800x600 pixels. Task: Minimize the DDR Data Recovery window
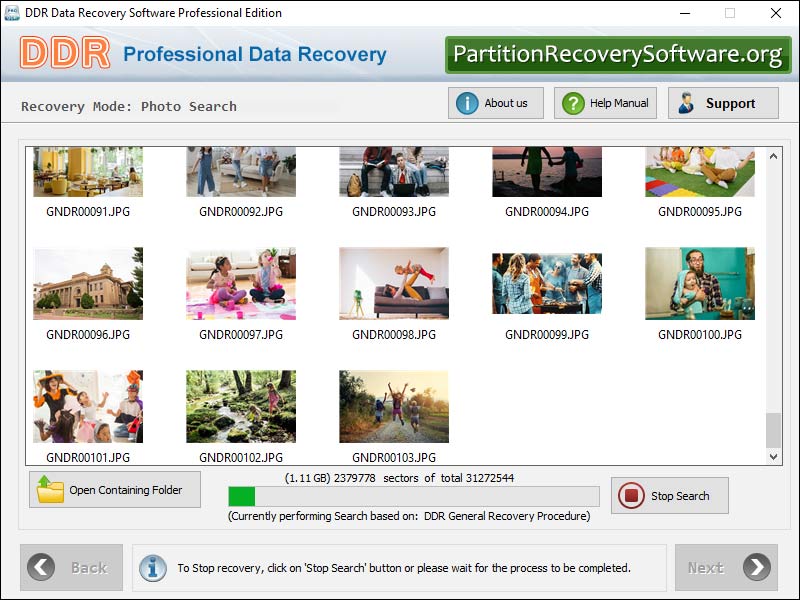tap(685, 13)
